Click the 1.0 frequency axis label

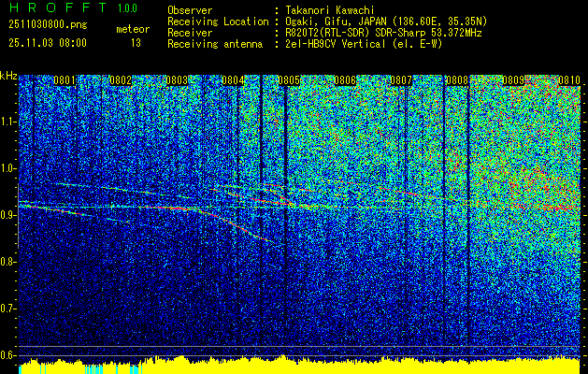coord(7,168)
